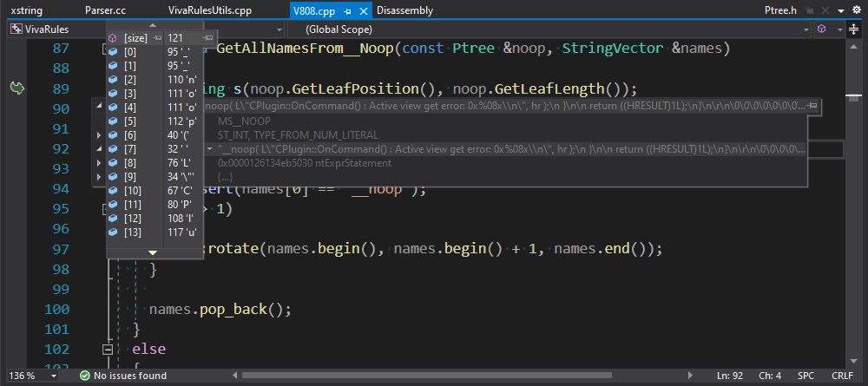868x386 pixels.
Task: Select the [1] index label
Action: click(129, 66)
